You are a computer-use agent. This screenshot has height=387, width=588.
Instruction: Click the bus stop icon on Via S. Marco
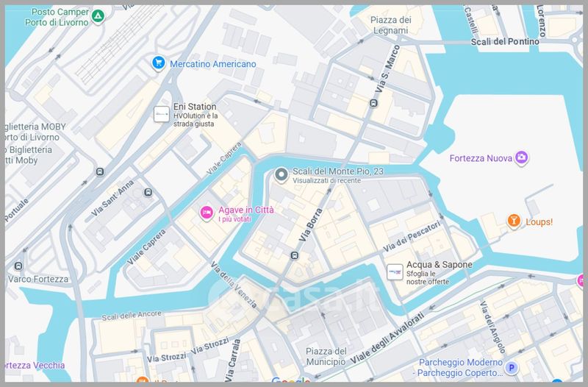point(373,103)
